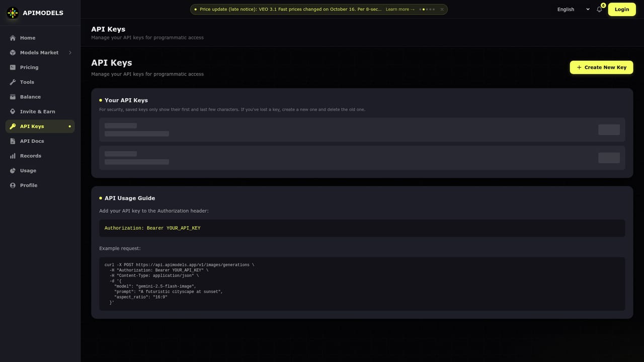Go to Profile via the user avatar icon
Image resolution: width=644 pixels, height=362 pixels.
point(13,186)
